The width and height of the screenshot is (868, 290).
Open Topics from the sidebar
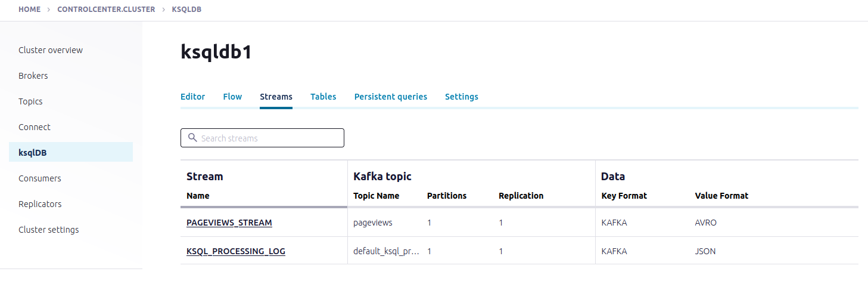(x=30, y=101)
